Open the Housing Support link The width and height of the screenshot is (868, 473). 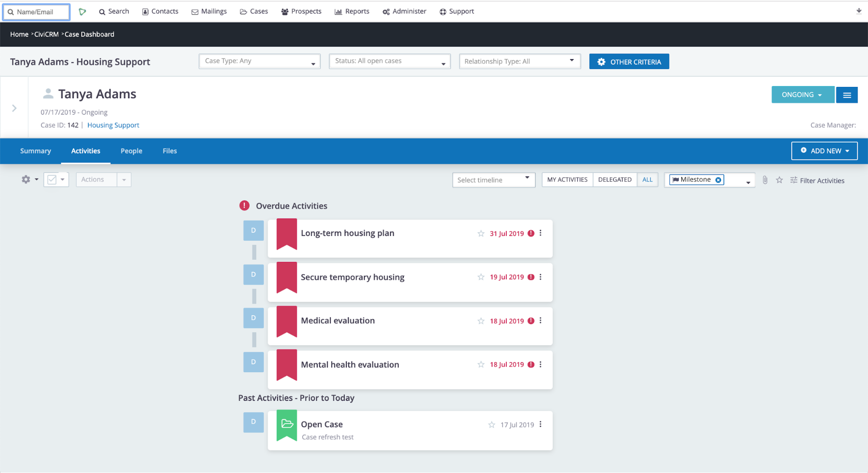click(x=113, y=125)
